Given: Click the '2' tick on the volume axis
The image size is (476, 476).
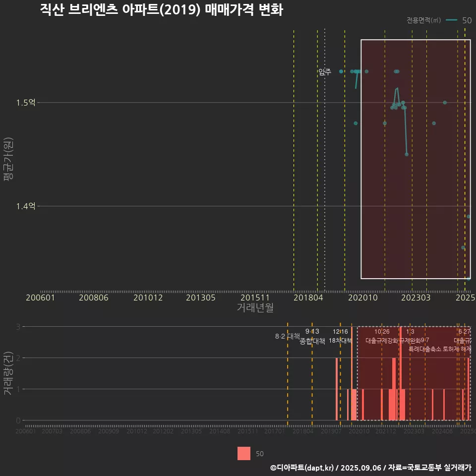Looking at the screenshot, I should click(18, 358).
